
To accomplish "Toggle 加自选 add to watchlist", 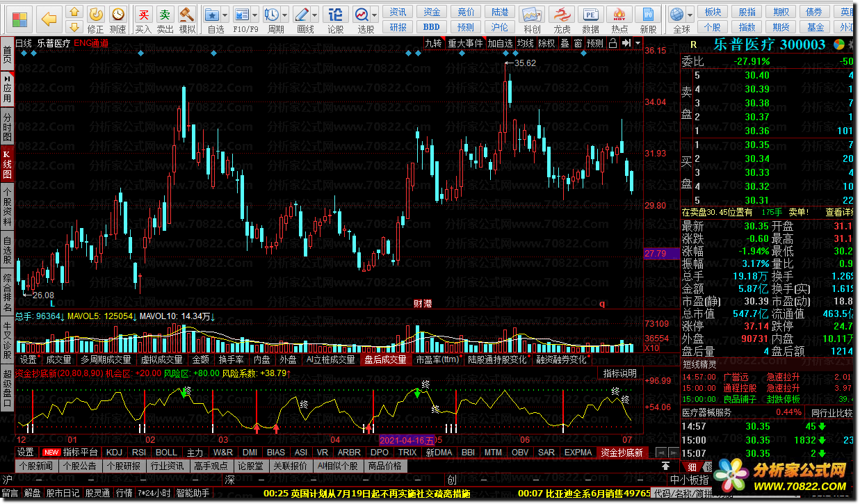I will (x=500, y=43).
